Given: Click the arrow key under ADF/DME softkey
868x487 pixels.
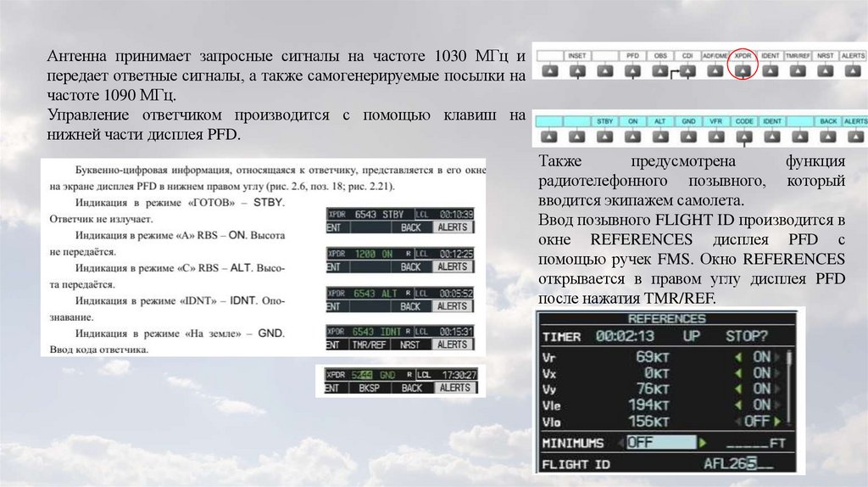Looking at the screenshot, I should point(715,71).
